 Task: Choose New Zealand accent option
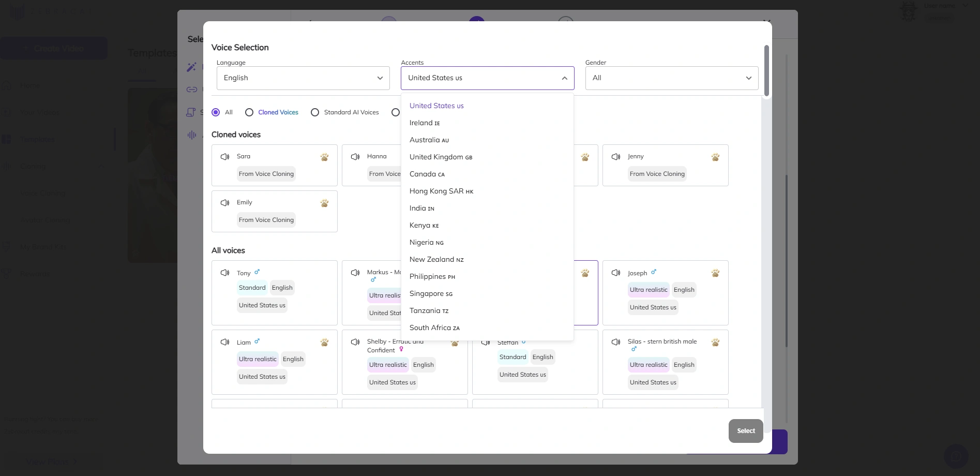click(x=487, y=259)
